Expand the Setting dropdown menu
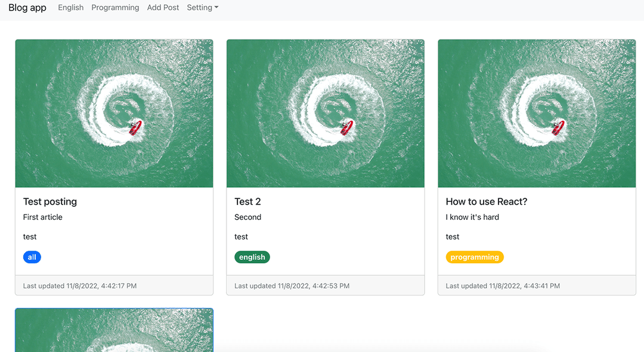 click(203, 8)
